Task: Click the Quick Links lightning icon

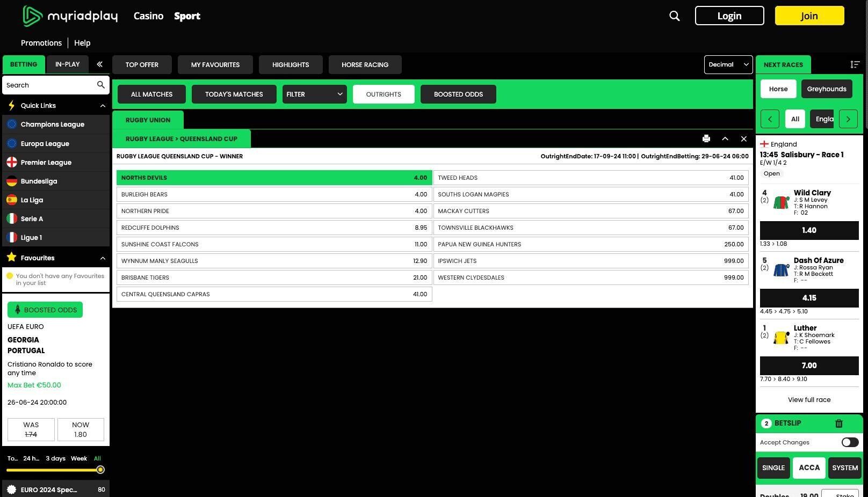Action: (11, 105)
